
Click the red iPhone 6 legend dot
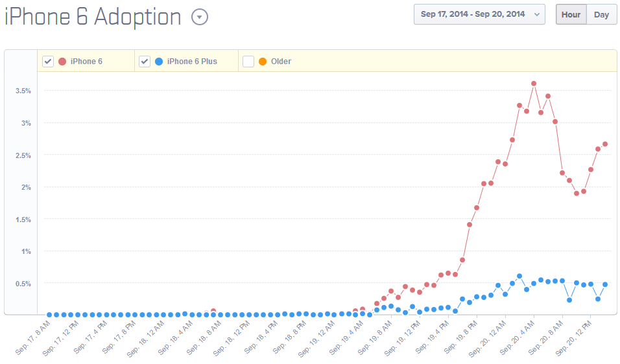tap(62, 62)
